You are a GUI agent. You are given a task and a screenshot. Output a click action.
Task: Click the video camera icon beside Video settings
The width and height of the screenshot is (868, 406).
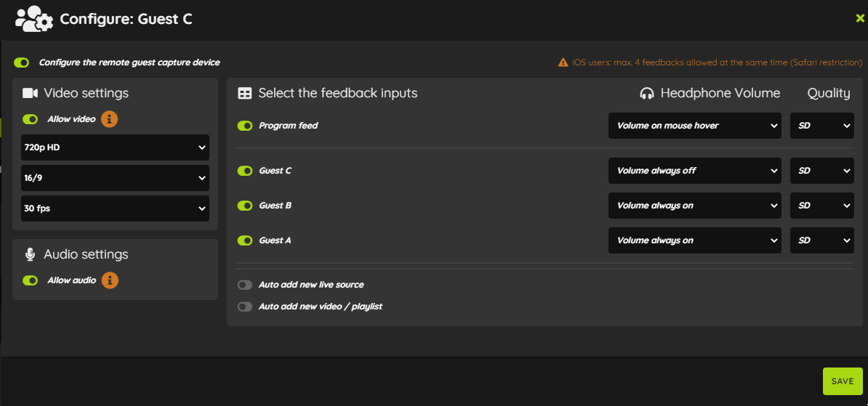[30, 93]
